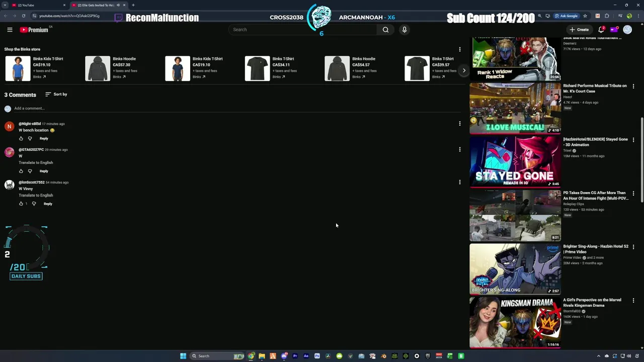
Task: Open Chrome three-dot menu
Action: (638, 16)
